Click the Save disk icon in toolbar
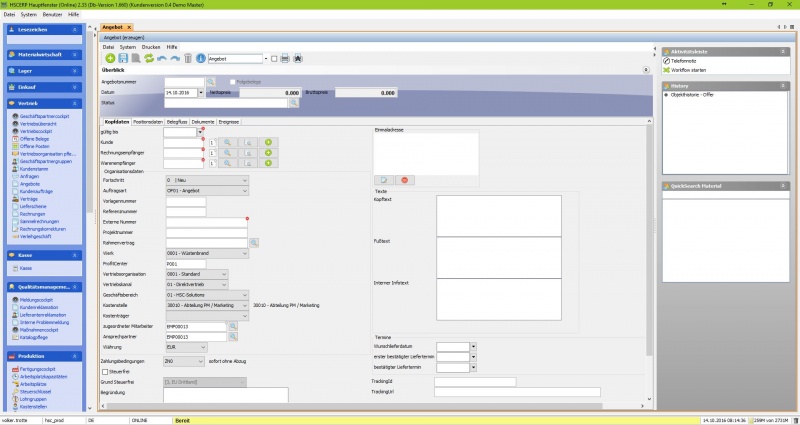This screenshot has width=800, height=425. click(x=122, y=59)
